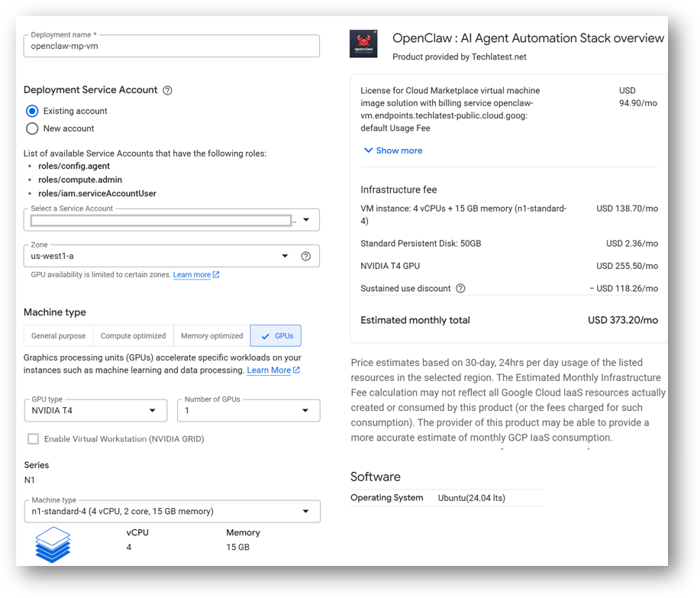Click roles/compute.admin role text
The image size is (700, 598).
coord(80,179)
